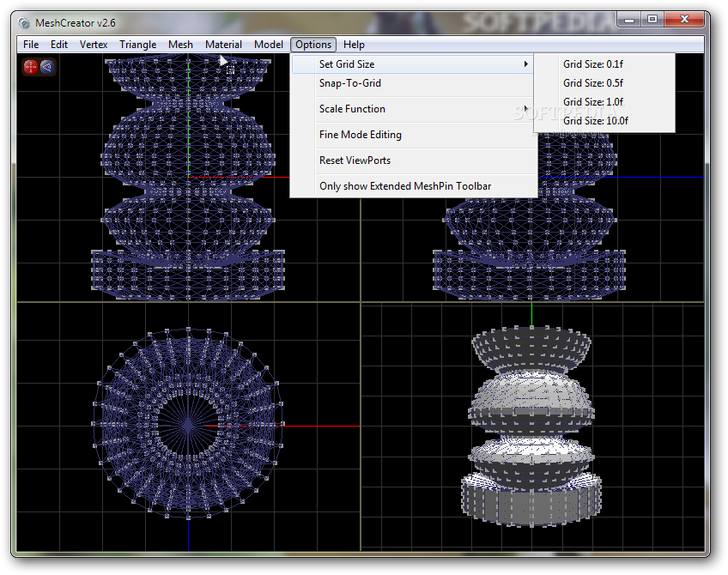Toggle Only show Extended MeshPin Toolbar
This screenshot has height=575, width=728.
412,186
